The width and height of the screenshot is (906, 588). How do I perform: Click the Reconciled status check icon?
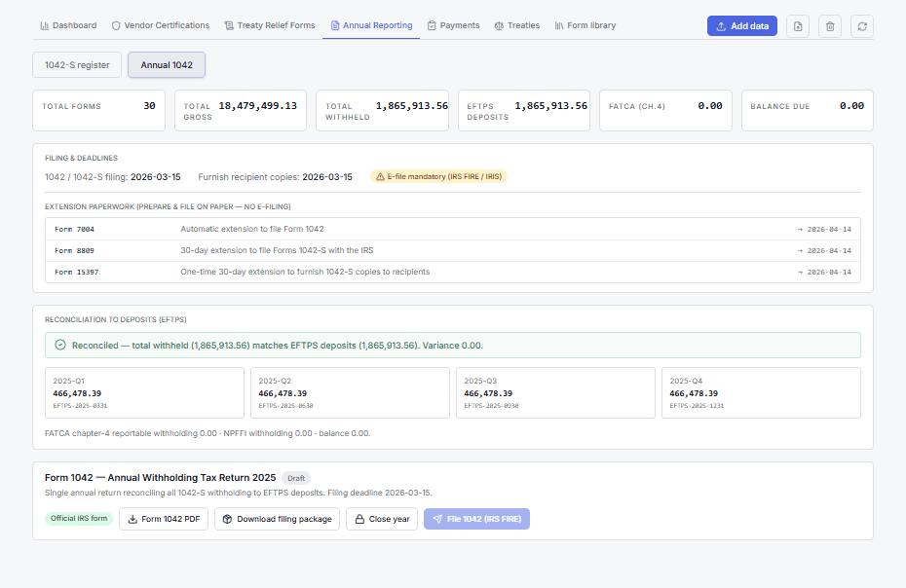60,345
